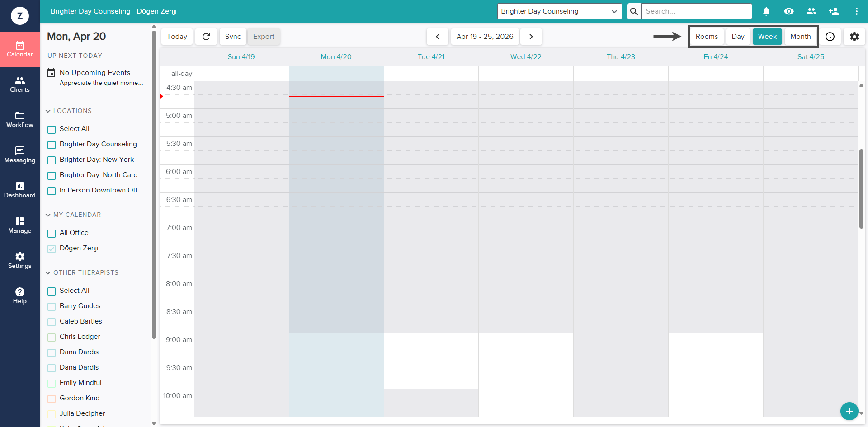Image resolution: width=868 pixels, height=427 pixels.
Task: Open the Sat 4/25 day header
Action: pos(811,57)
